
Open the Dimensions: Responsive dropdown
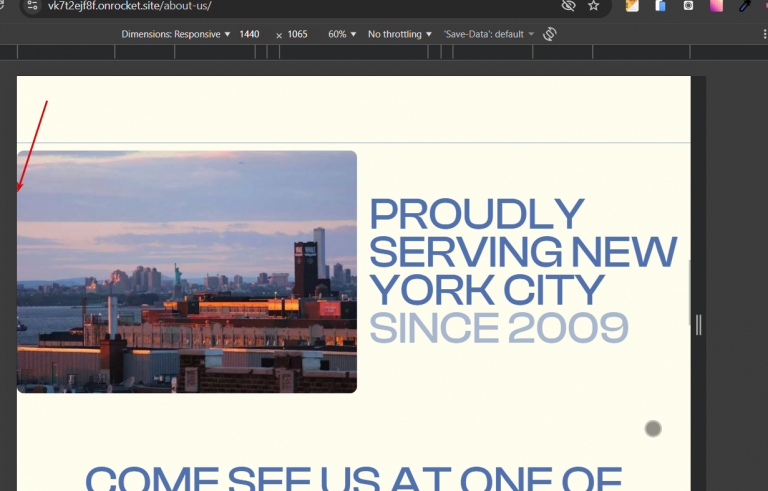175,34
